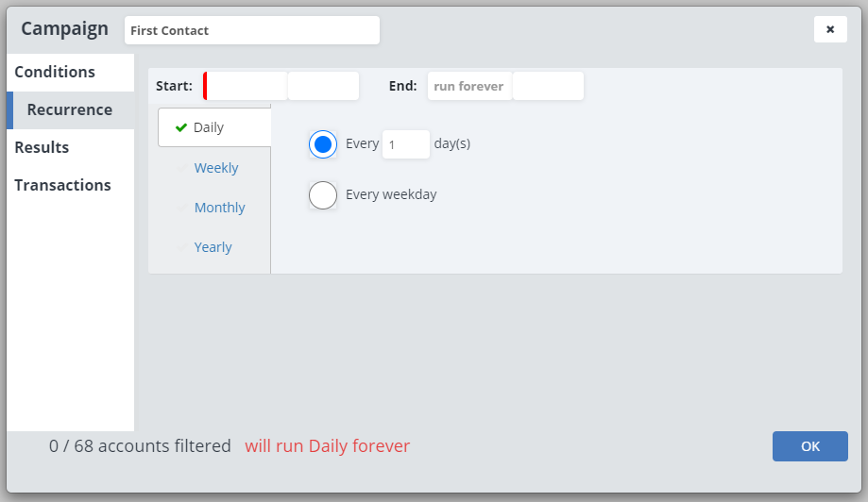Close the Campaign dialog with X
The width and height of the screenshot is (868, 502).
coord(830,29)
